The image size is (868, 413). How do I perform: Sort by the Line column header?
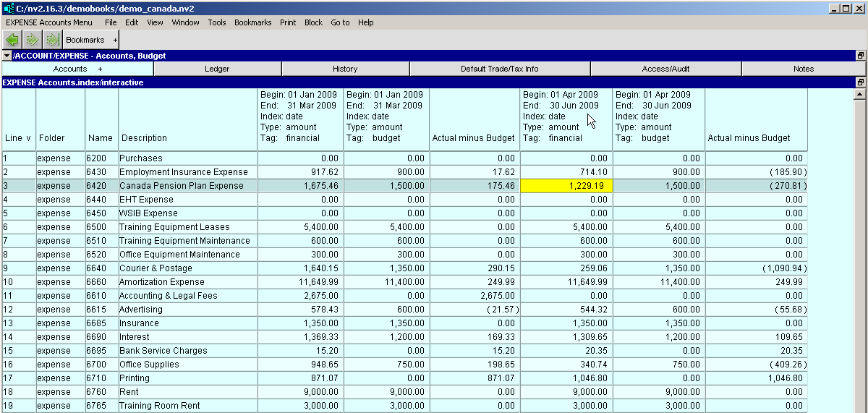point(18,137)
